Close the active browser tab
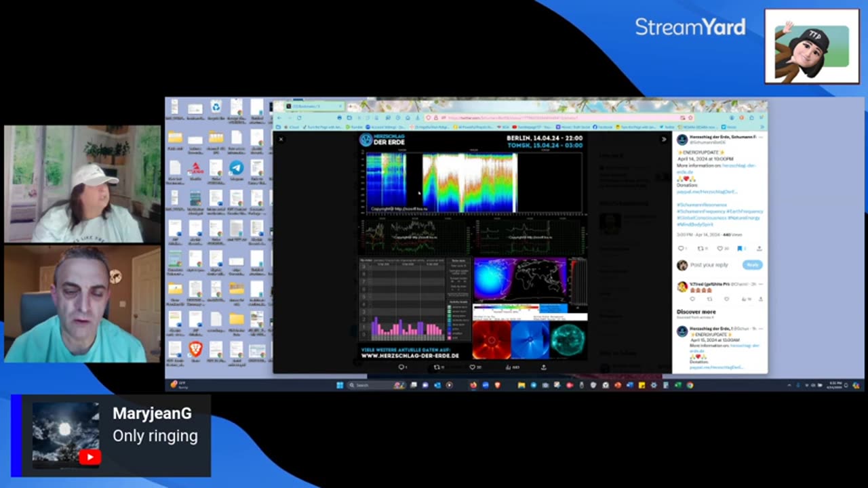Viewport: 868px width, 488px height. pyautogui.click(x=340, y=106)
